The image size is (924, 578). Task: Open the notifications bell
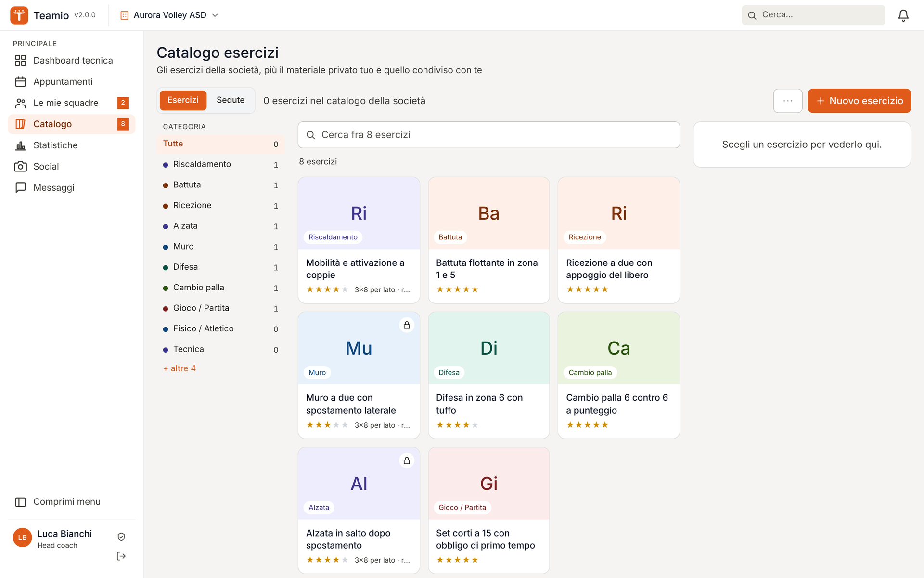[903, 15]
